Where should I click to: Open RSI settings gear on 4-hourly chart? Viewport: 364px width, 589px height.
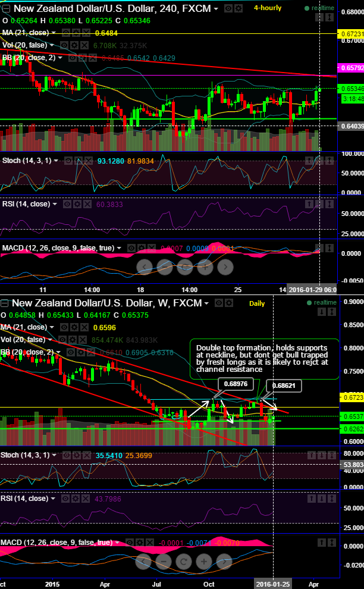click(x=77, y=204)
